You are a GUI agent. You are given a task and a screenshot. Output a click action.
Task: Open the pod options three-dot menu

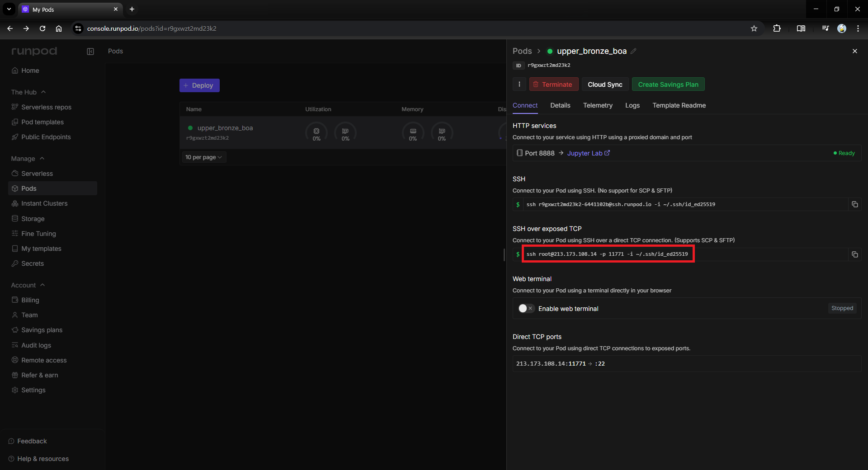519,85
